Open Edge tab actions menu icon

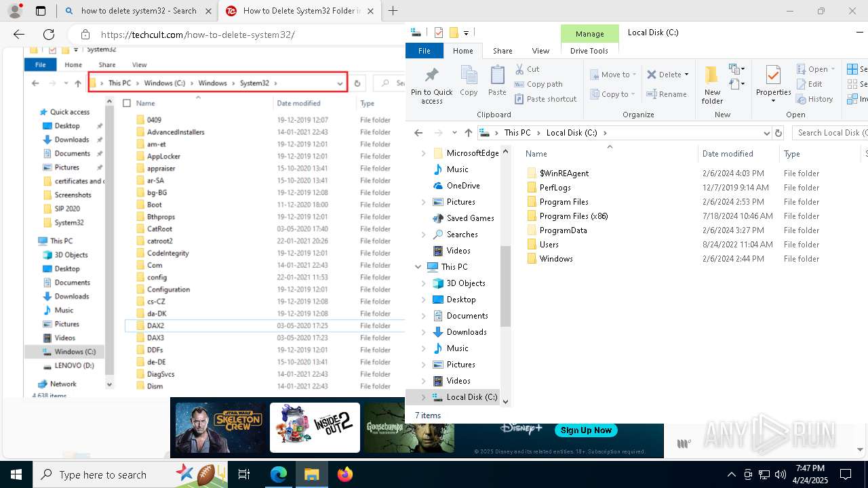tap(41, 11)
